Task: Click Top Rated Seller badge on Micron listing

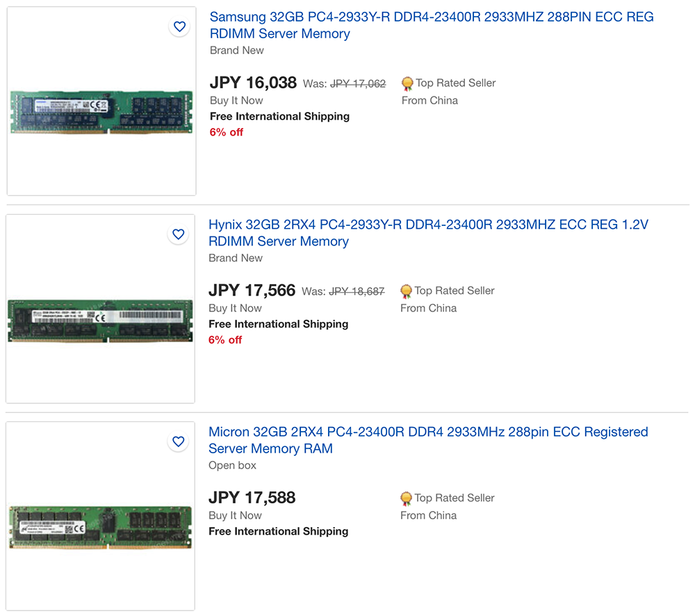Action: (406, 499)
